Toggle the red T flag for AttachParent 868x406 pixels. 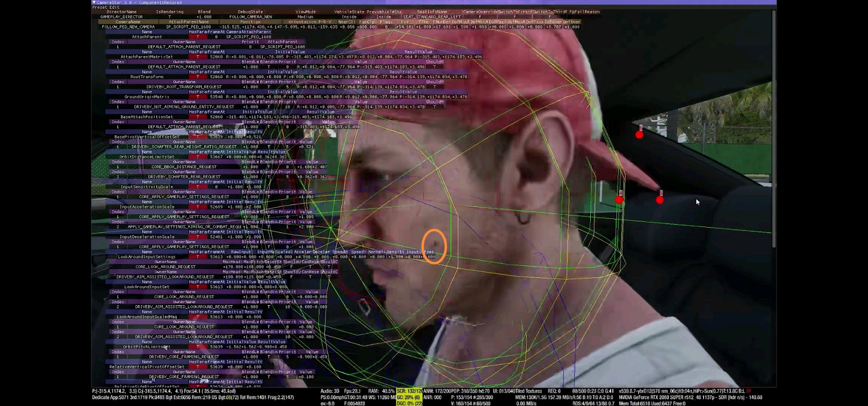197,36
